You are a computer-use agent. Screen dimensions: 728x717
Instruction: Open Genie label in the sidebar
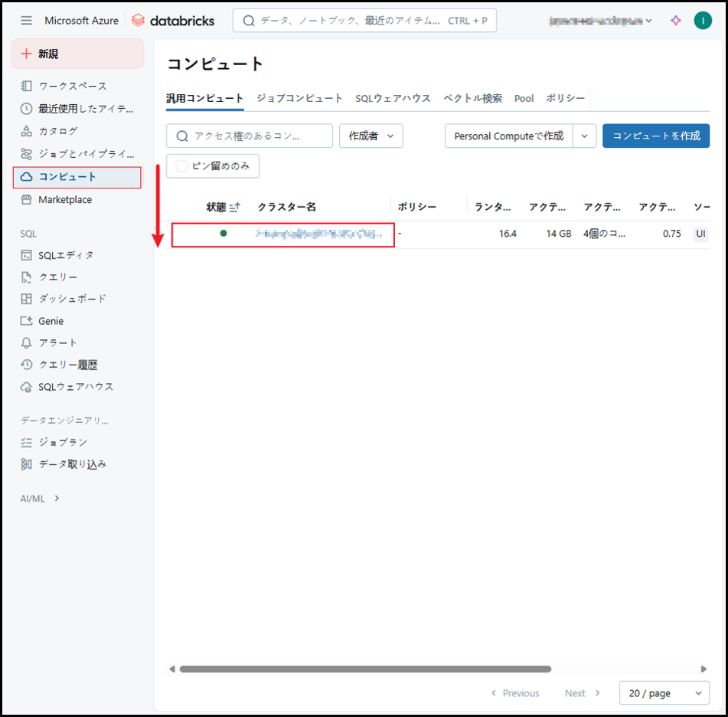[x=51, y=321]
